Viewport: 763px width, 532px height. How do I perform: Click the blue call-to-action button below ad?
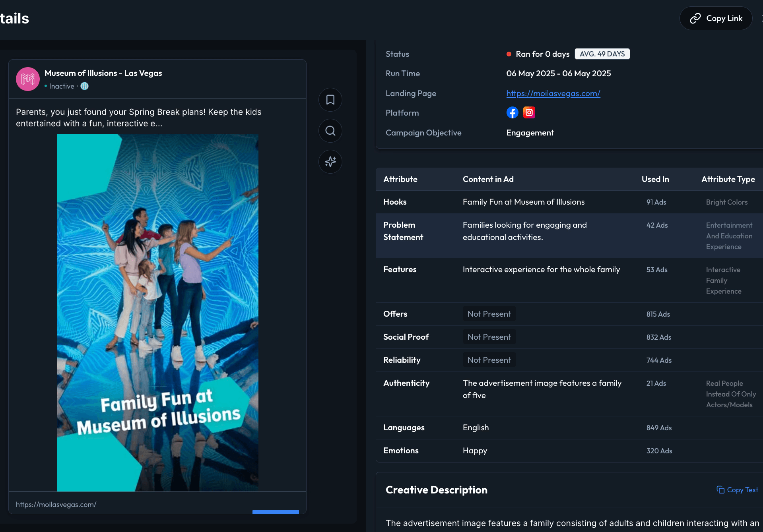click(276, 512)
